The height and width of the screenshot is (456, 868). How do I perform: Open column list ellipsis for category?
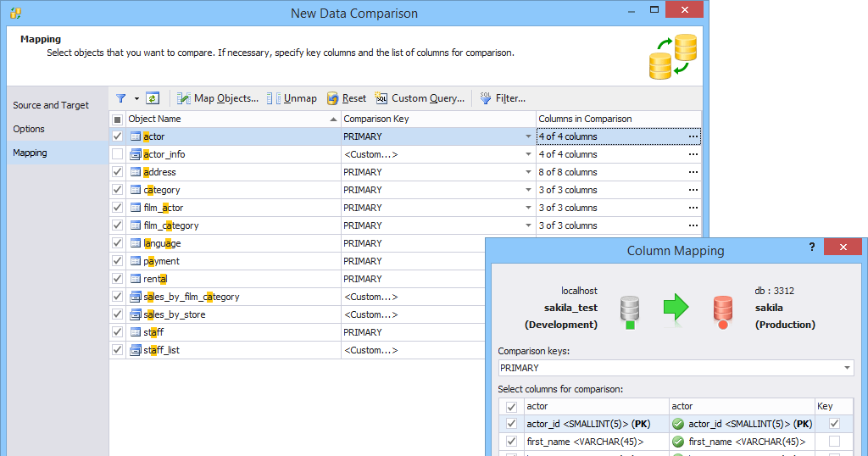coord(693,190)
